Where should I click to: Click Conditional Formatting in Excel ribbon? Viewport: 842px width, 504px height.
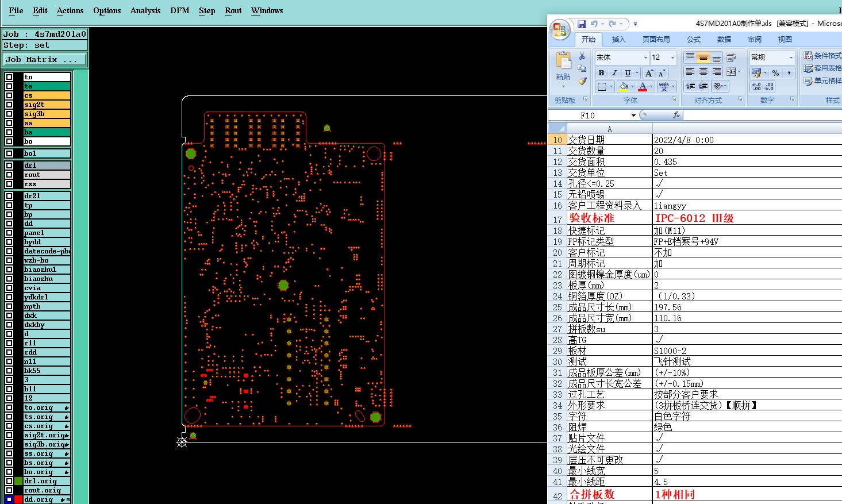click(822, 55)
